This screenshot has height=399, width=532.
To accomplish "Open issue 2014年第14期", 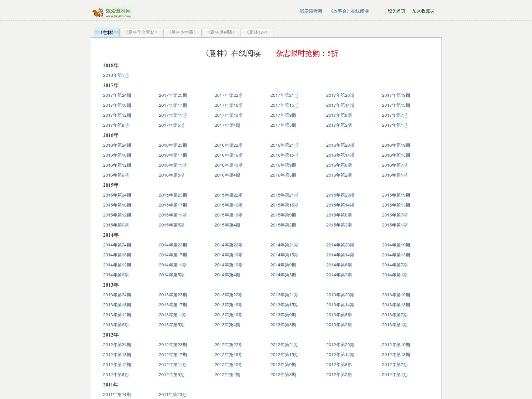I will tap(340, 255).
